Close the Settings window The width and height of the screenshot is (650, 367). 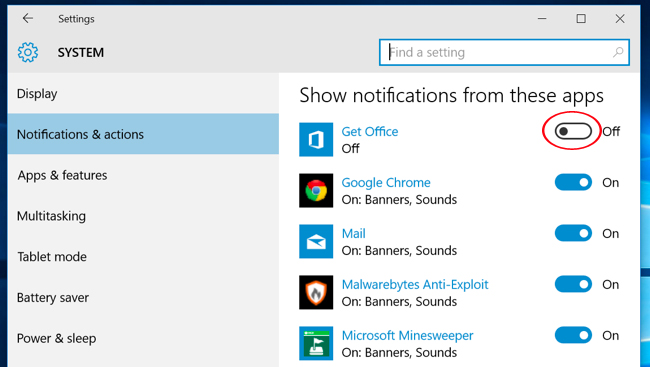coord(620,19)
